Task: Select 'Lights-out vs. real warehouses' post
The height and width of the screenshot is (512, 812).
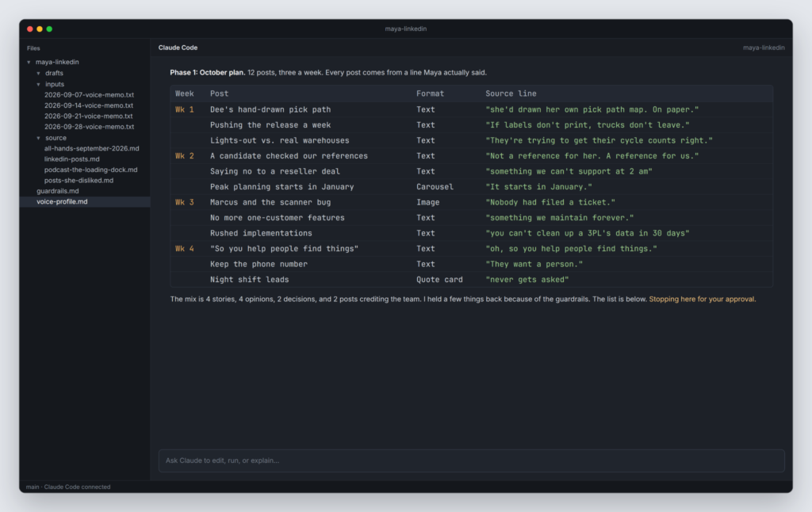Action: (x=280, y=141)
